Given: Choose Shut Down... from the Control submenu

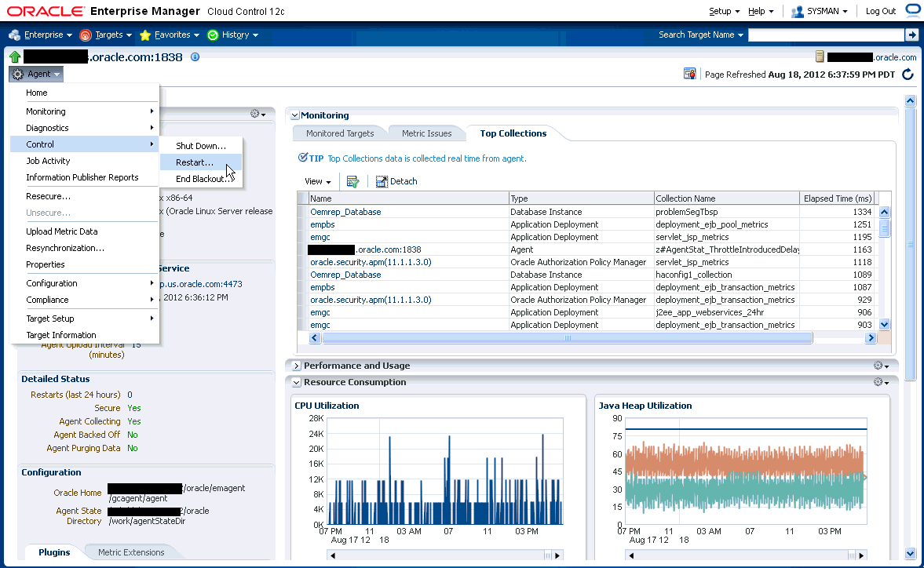Looking at the screenshot, I should tap(201, 146).
